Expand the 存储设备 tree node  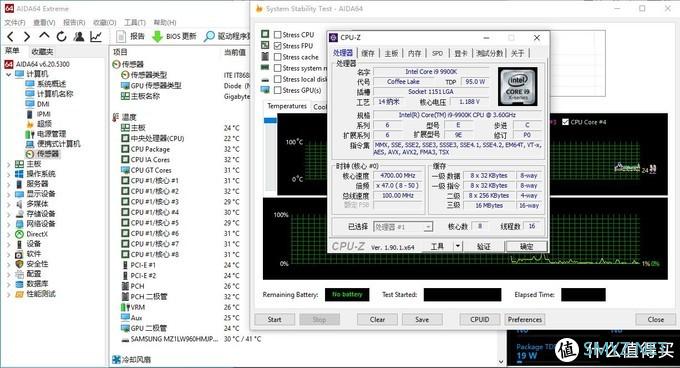(x=8, y=214)
